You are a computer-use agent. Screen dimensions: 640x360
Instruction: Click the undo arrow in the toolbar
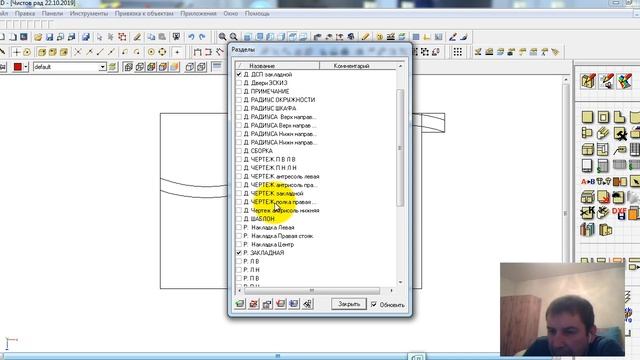click(191, 37)
